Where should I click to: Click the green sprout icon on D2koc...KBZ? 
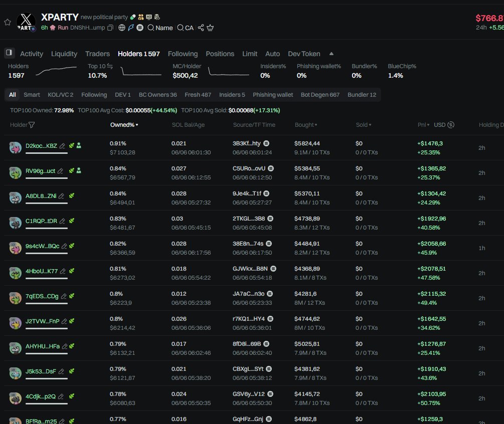pyautogui.click(x=72, y=145)
